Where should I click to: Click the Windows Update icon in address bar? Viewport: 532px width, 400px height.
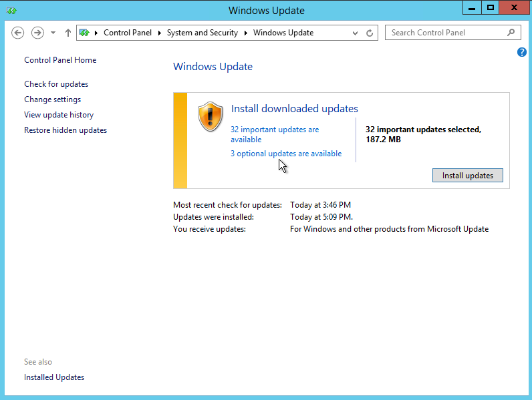(84, 33)
